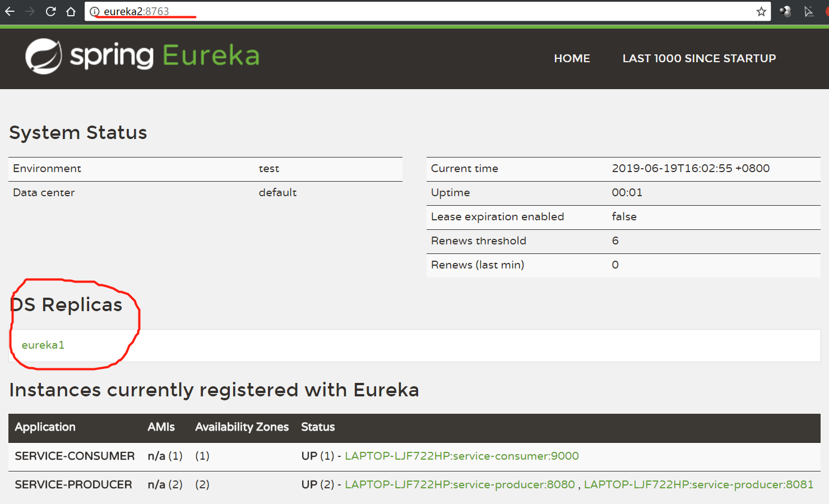Image resolution: width=829 pixels, height=504 pixels.
Task: Select n/a (2) AMIs cell
Action: pos(165,484)
